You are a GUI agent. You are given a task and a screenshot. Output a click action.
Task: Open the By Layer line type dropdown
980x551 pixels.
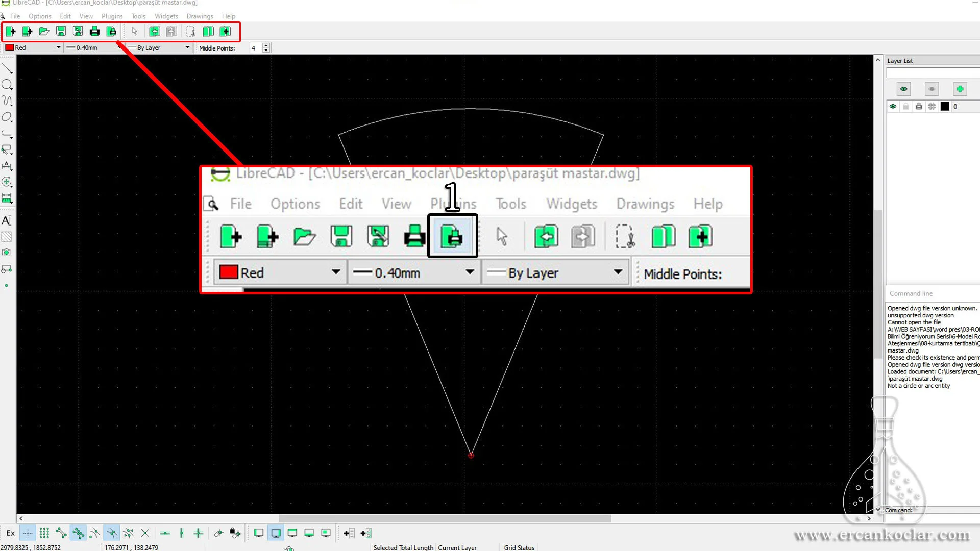[159, 47]
